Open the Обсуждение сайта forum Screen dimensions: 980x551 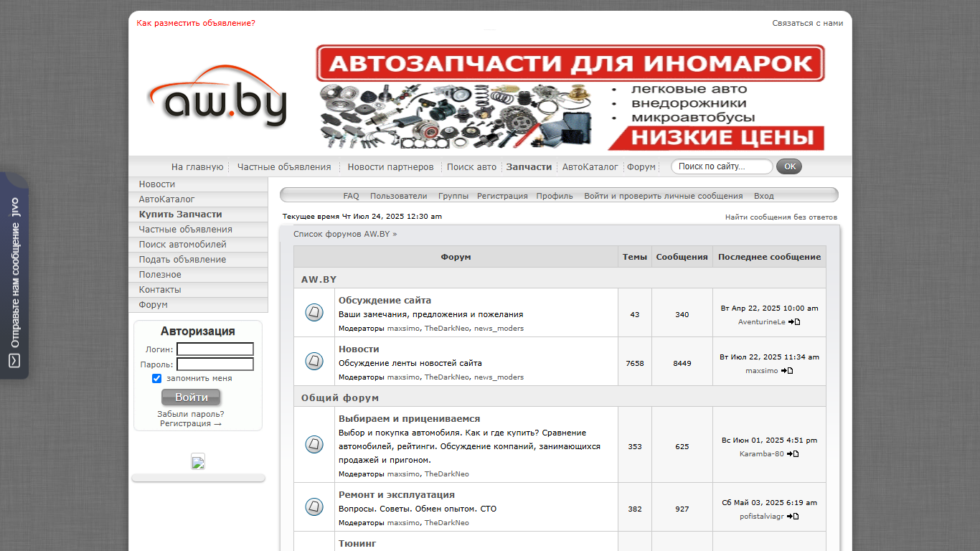[385, 301]
